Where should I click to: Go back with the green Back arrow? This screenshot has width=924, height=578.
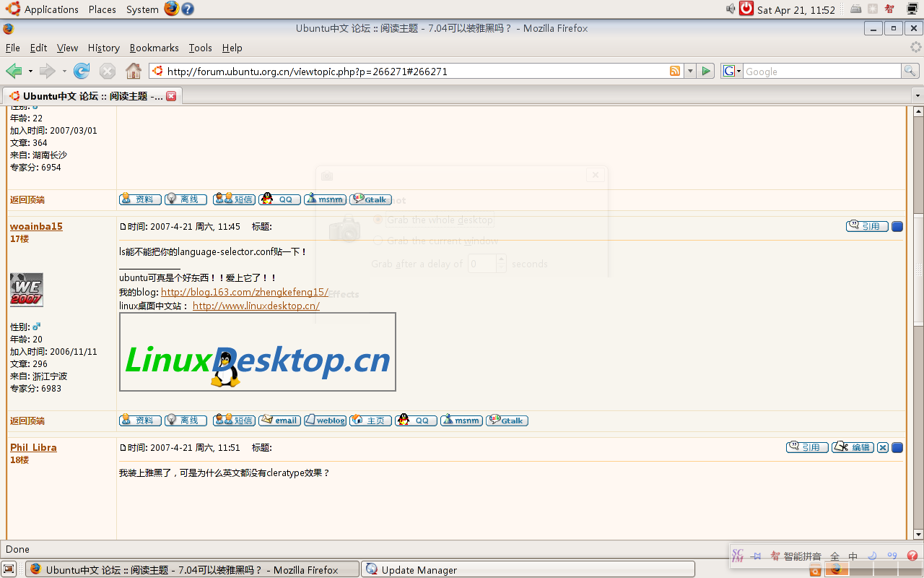14,71
